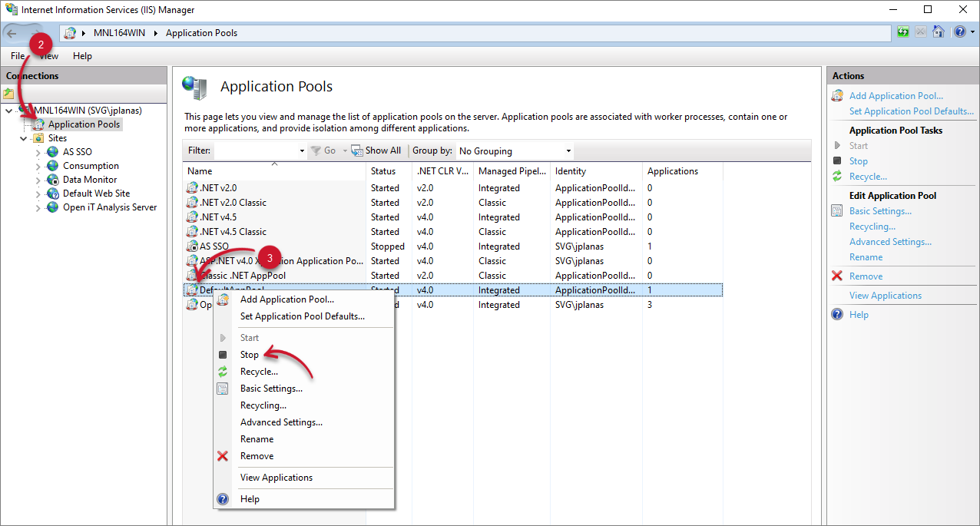The image size is (980, 526).
Task: Expand the Default Web Site node
Action: click(38, 194)
